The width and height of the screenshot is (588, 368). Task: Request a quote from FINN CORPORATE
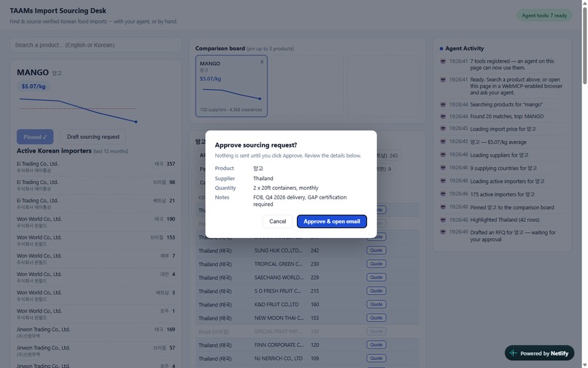pos(376,345)
